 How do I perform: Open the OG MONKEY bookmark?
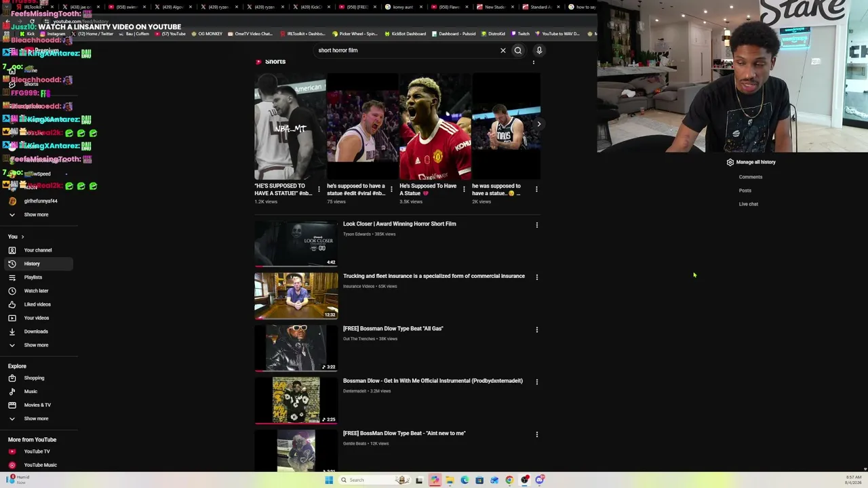(x=207, y=34)
